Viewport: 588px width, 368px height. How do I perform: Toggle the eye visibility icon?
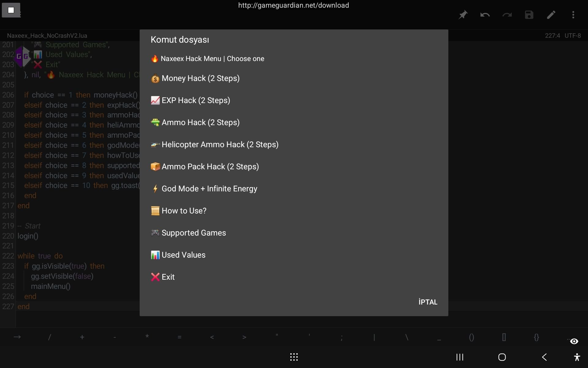tap(574, 341)
